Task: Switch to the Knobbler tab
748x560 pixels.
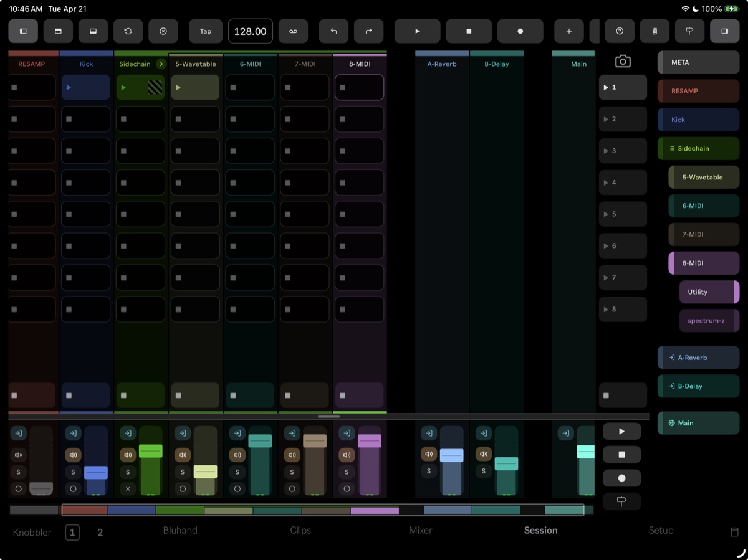Action: tap(32, 533)
